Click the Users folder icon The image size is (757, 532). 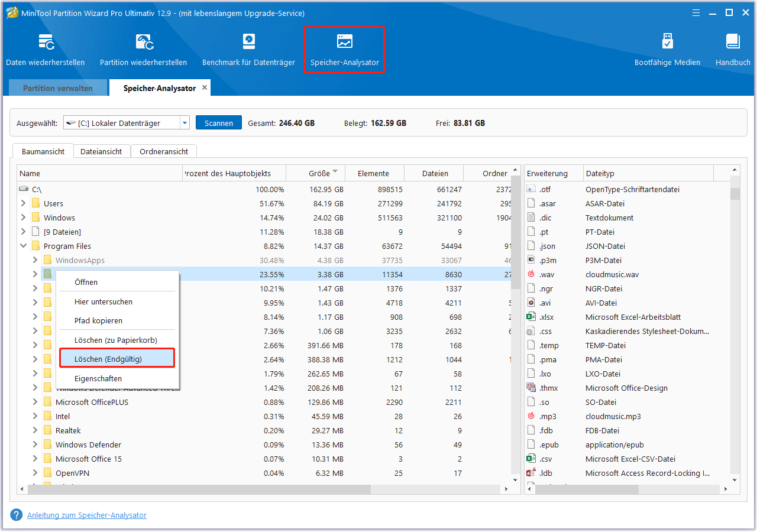(36, 203)
